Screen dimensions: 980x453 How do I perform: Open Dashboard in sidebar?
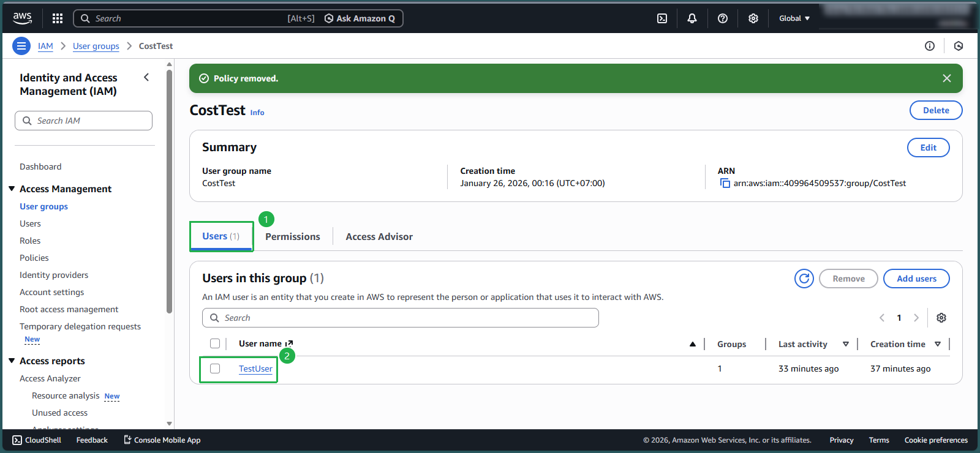tap(40, 167)
